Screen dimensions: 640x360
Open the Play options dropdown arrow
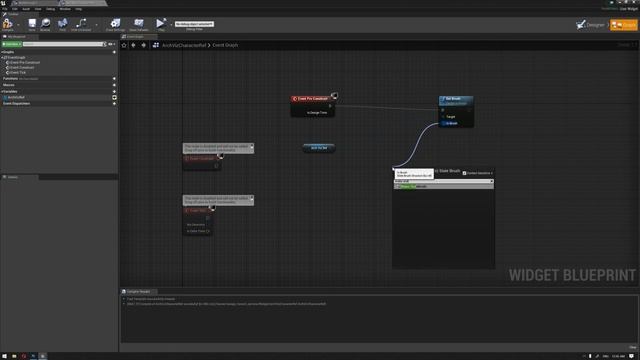171,24
